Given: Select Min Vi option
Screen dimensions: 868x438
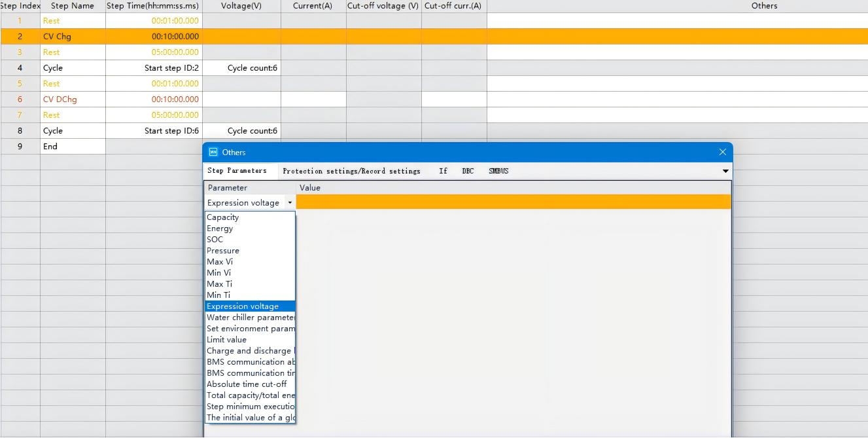Looking at the screenshot, I should (x=250, y=273).
